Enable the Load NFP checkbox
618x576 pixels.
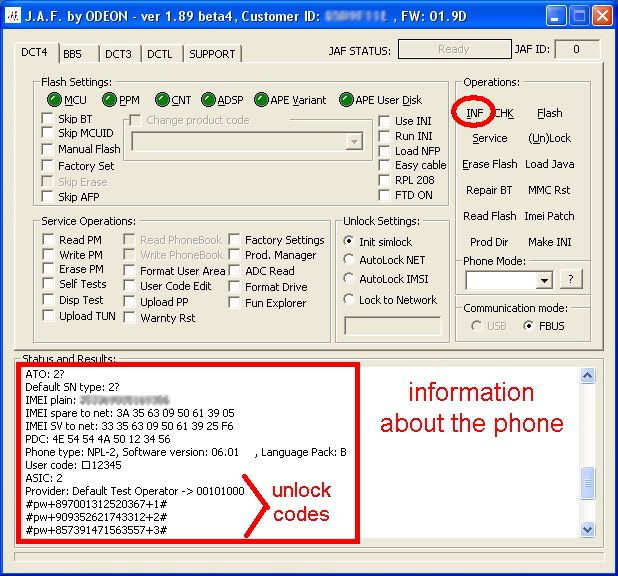pyautogui.click(x=384, y=151)
